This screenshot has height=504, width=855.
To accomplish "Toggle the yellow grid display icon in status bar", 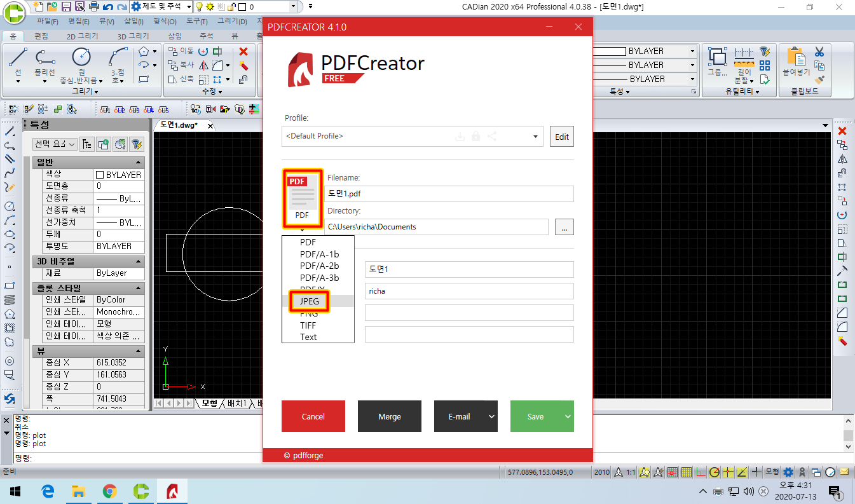I will point(687,472).
